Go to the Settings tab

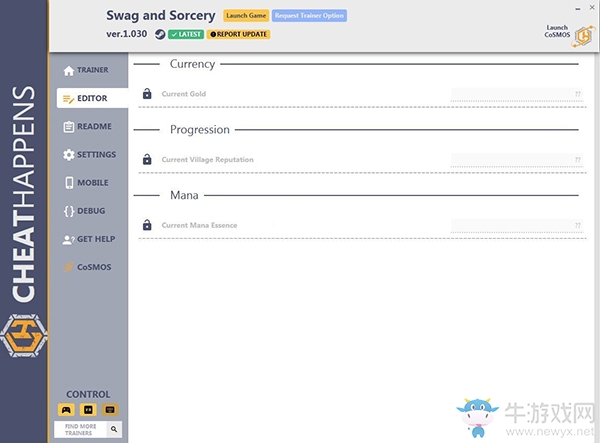tap(90, 155)
